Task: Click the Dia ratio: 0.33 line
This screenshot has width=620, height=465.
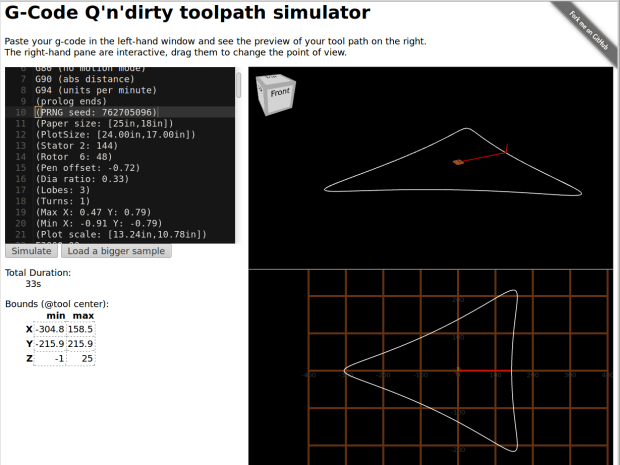Action: tap(82, 179)
